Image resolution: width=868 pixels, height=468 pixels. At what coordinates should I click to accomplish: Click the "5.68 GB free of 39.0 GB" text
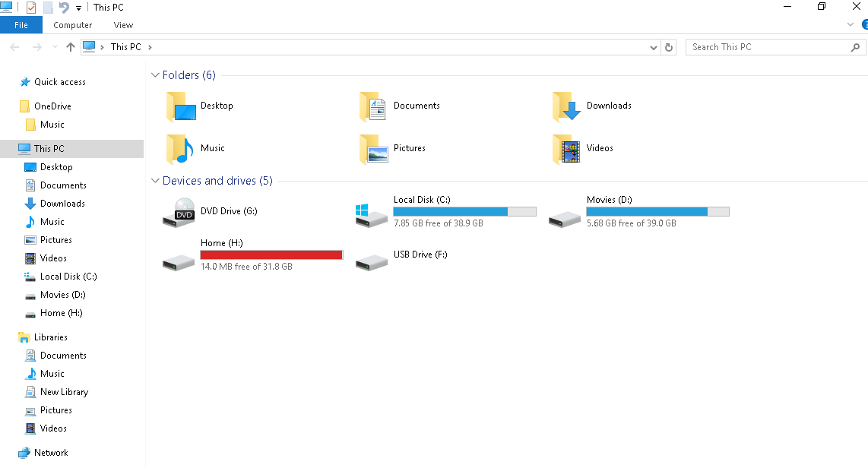point(632,223)
